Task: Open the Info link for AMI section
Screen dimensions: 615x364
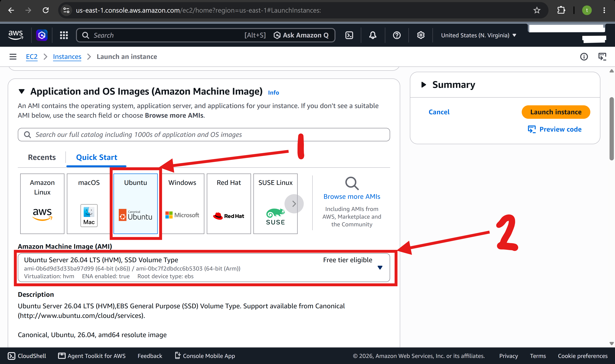Action: 273,93
